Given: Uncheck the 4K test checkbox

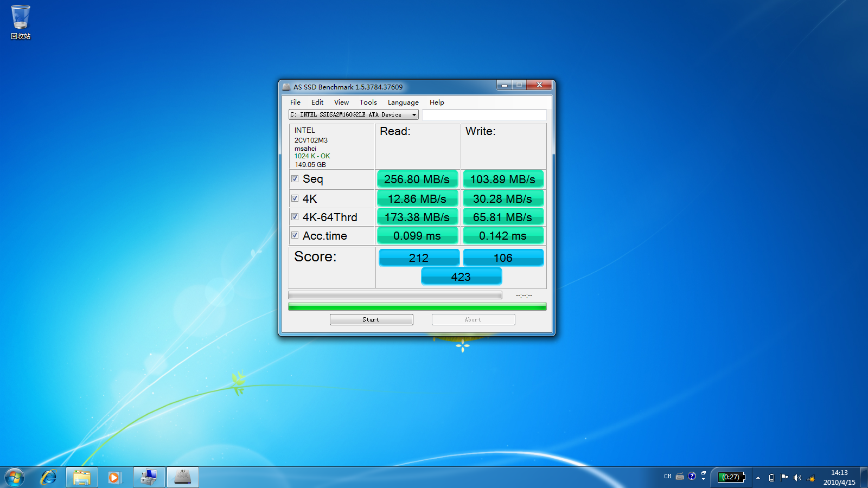Looking at the screenshot, I should coord(295,198).
